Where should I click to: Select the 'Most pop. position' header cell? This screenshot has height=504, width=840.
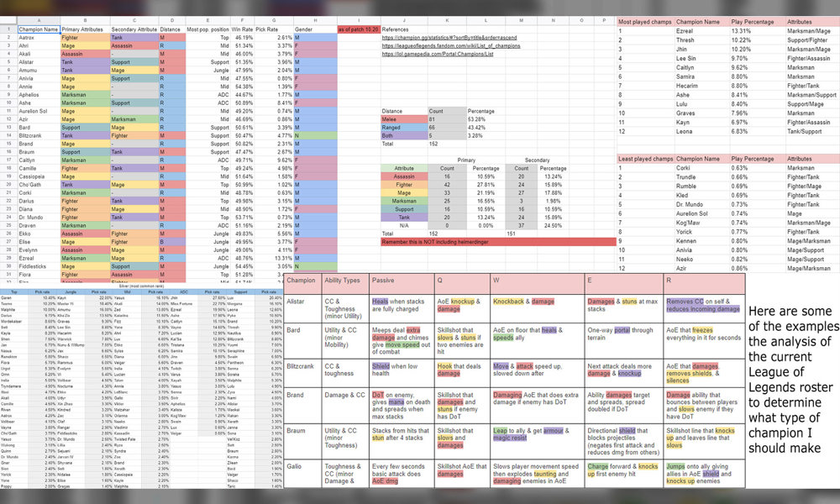207,29
